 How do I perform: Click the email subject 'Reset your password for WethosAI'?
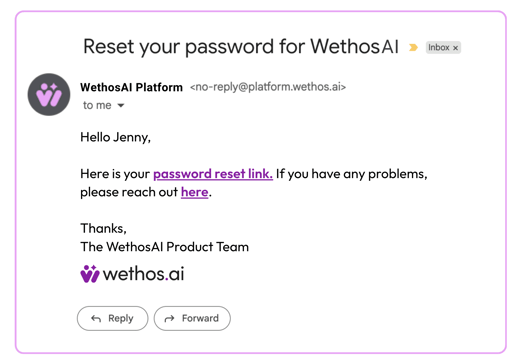click(241, 47)
